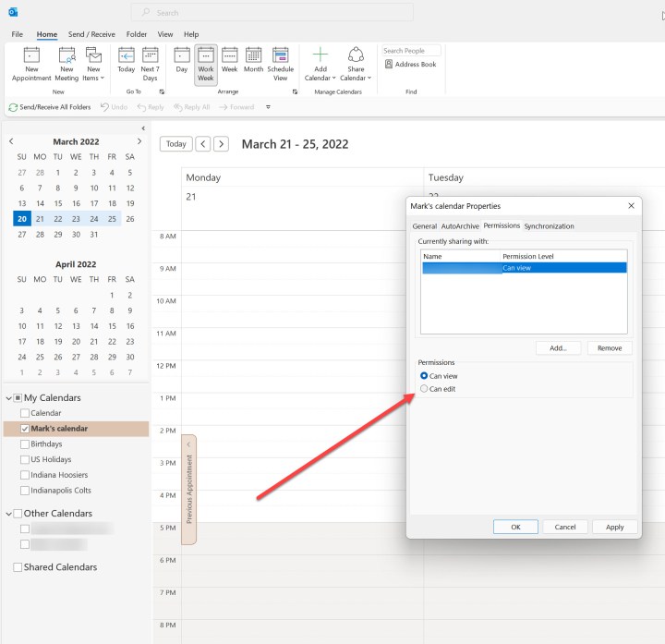The width and height of the screenshot is (665, 644).
Task: Click the Undo quick access button
Action: (114, 107)
